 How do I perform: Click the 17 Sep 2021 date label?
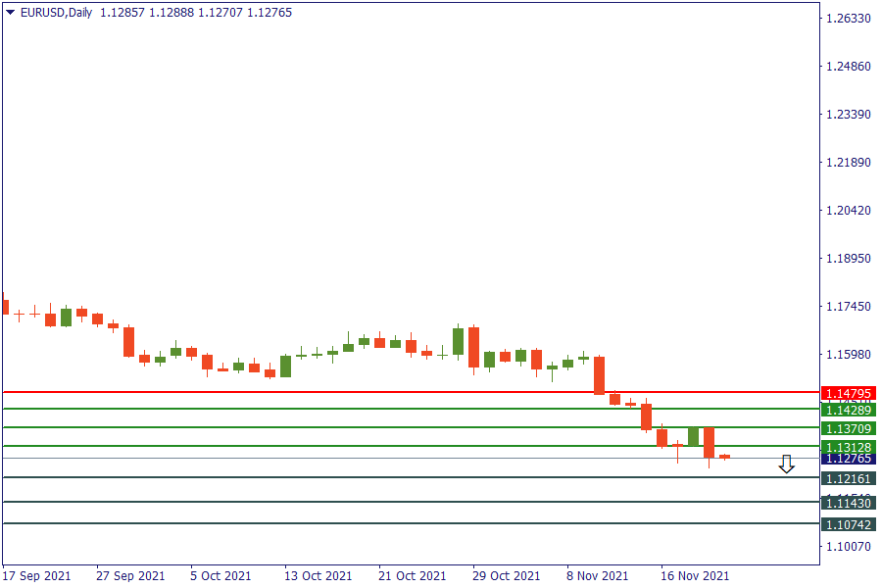(x=36, y=576)
